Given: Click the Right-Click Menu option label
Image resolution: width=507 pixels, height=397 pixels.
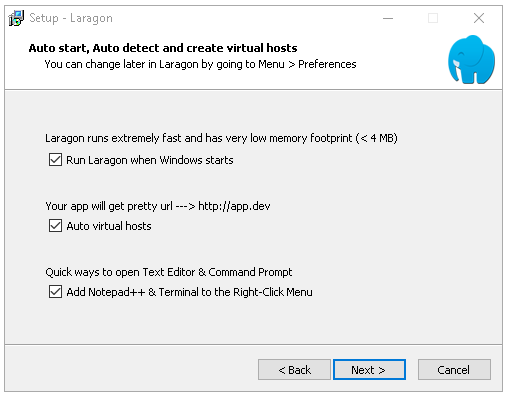Looking at the screenshot, I should click(x=189, y=292).
